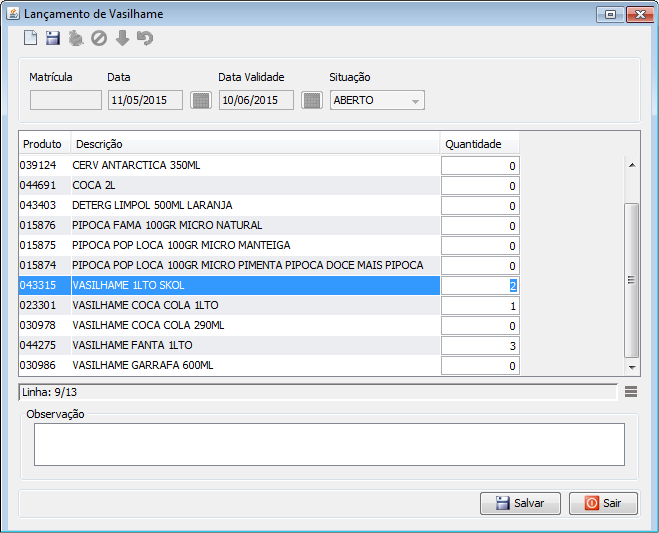Image resolution: width=659 pixels, height=533 pixels.
Task: Click the undo arrow toolbar icon
Action: click(145, 38)
